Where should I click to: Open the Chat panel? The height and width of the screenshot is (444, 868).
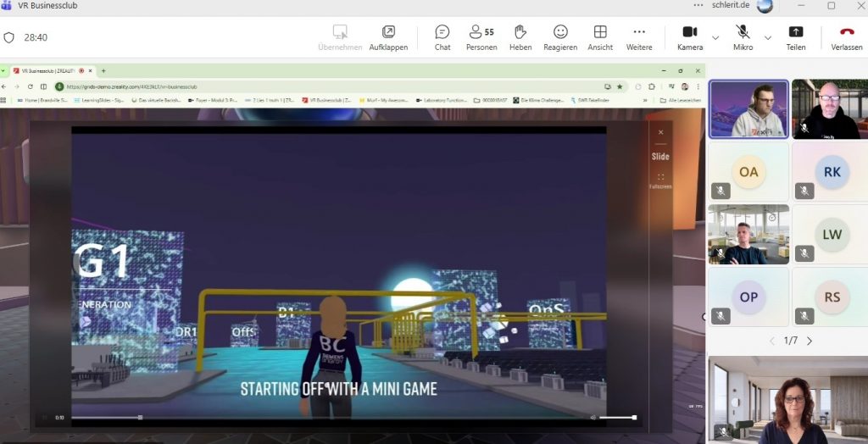[x=442, y=36]
